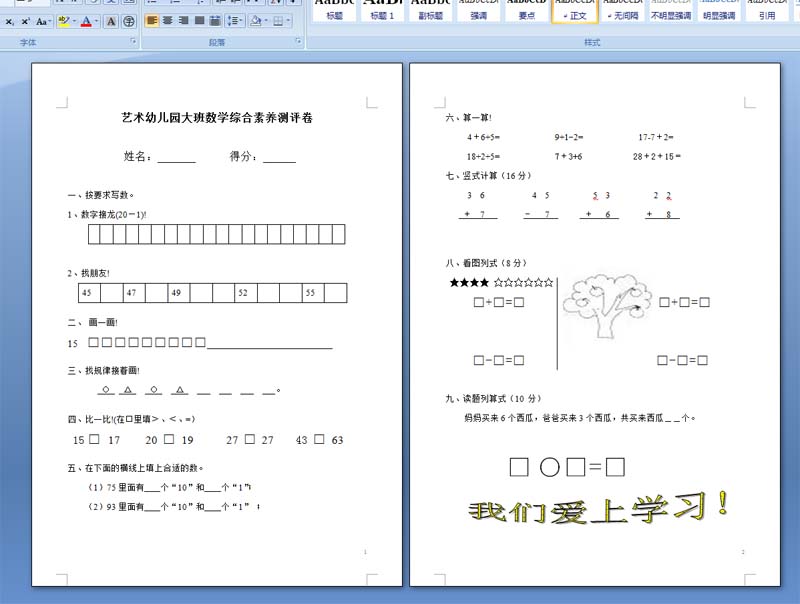Open the 字体 font dialog launcher

pyautogui.click(x=133, y=41)
